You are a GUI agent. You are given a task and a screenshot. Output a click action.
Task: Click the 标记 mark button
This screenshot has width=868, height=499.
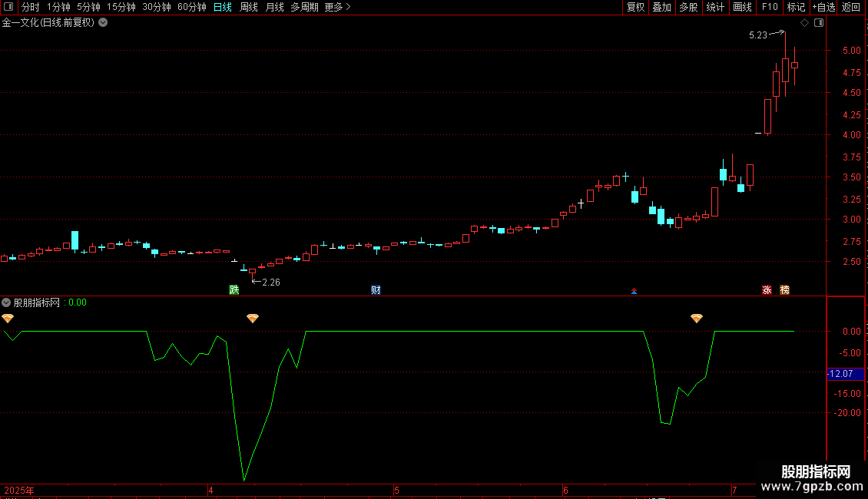[796, 7]
